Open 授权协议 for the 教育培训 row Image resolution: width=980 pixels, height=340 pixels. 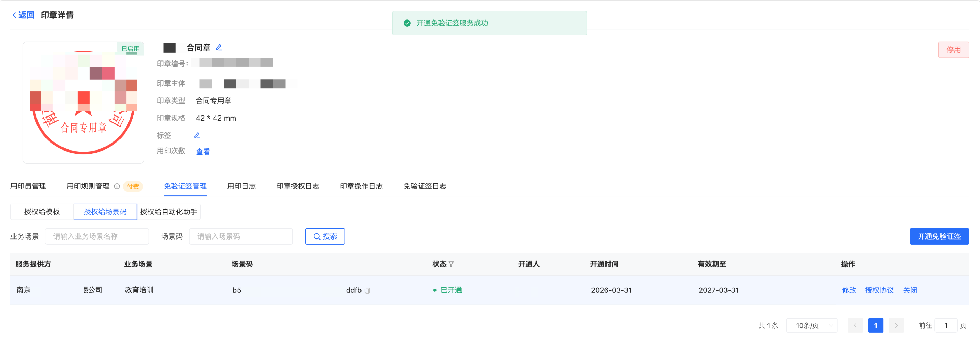click(x=879, y=290)
